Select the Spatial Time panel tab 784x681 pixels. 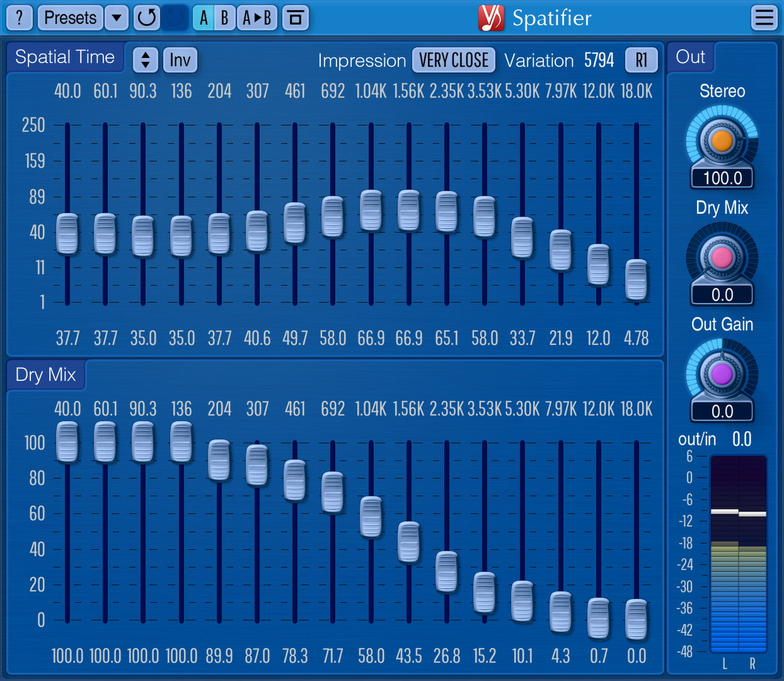[65, 56]
